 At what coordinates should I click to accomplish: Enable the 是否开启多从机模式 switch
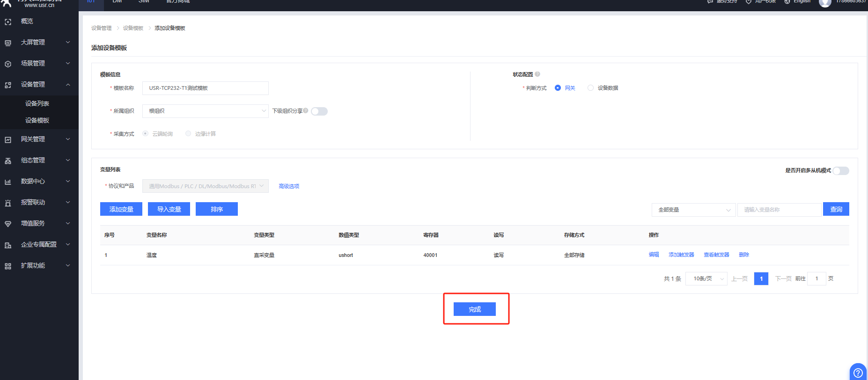point(841,171)
